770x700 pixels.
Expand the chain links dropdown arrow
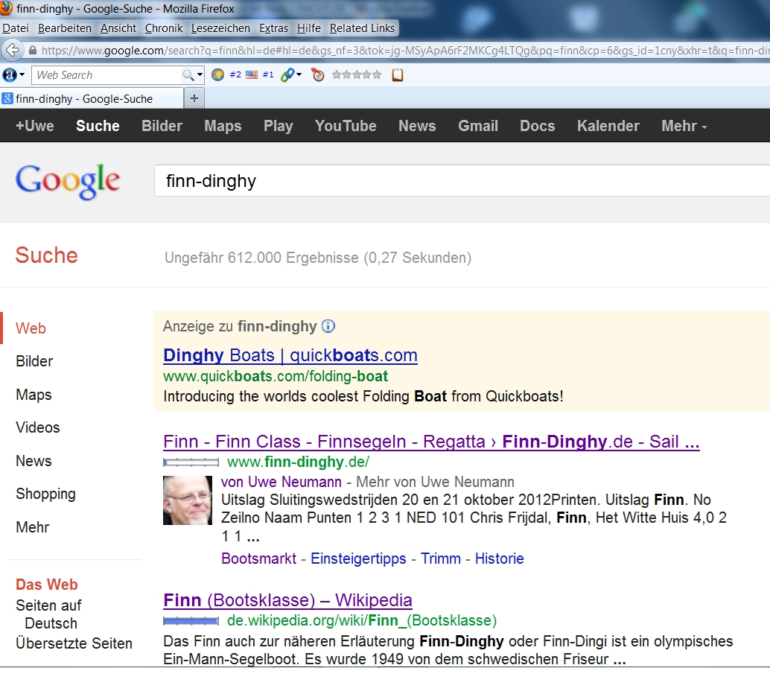point(299,74)
